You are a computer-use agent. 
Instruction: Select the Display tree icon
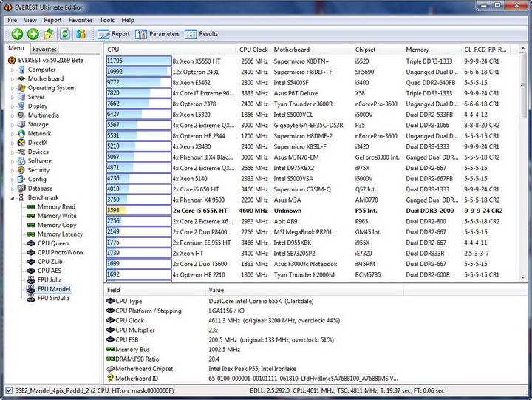tap(21, 106)
